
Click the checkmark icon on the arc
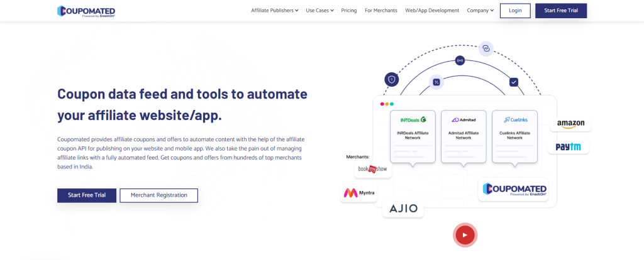click(513, 82)
